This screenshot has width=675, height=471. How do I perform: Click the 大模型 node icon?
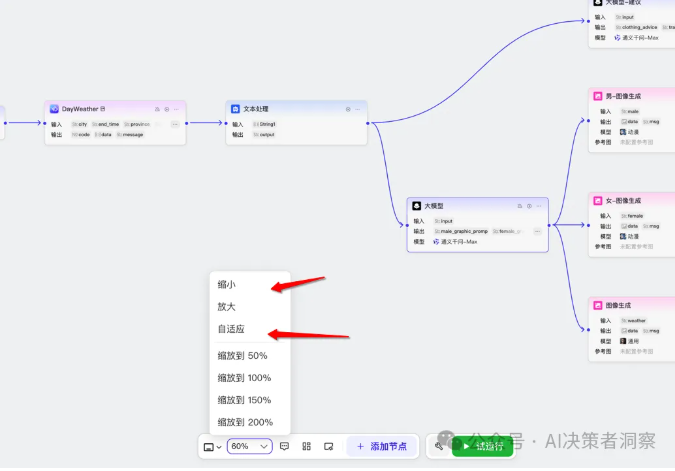(x=416, y=206)
